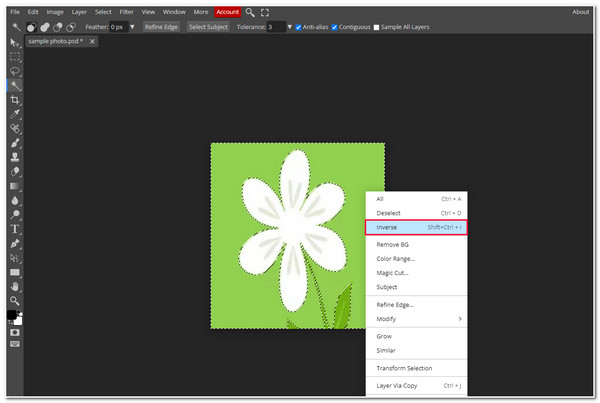Open the Feather value dropdown arrow

click(132, 27)
